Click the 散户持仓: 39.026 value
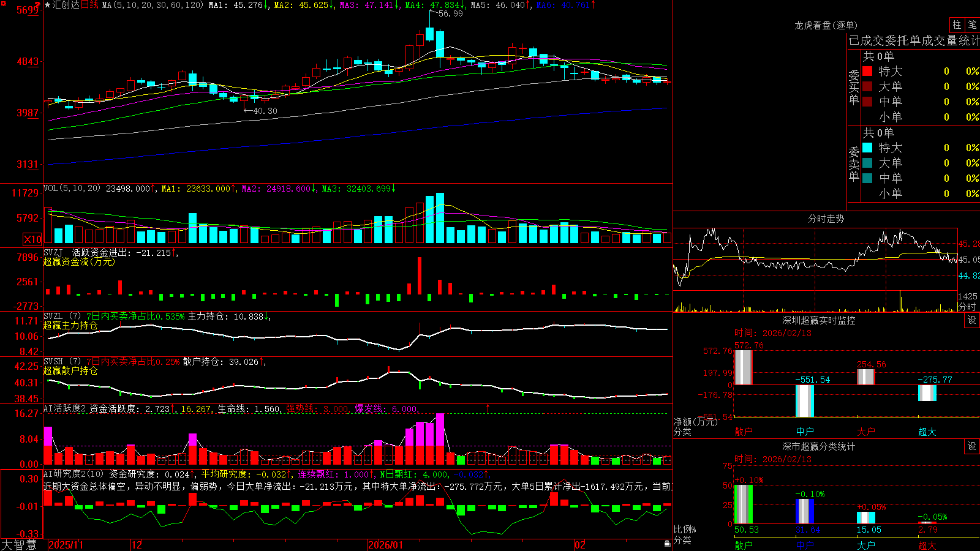The image size is (980, 551). coord(224,362)
